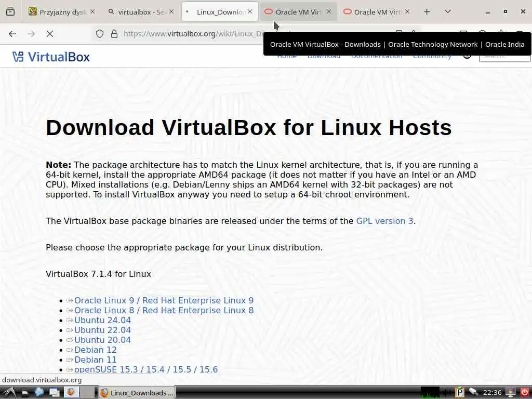Click the red power button in taskbar
Viewport: 532px width, 399px height.
point(525,393)
